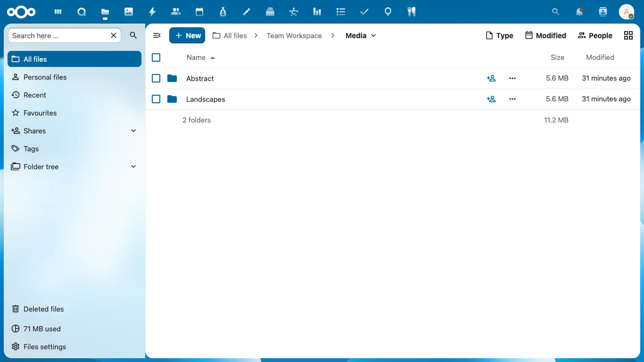This screenshot has width=644, height=362.
Task: Open the Contacts app icon
Action: coord(176,12)
